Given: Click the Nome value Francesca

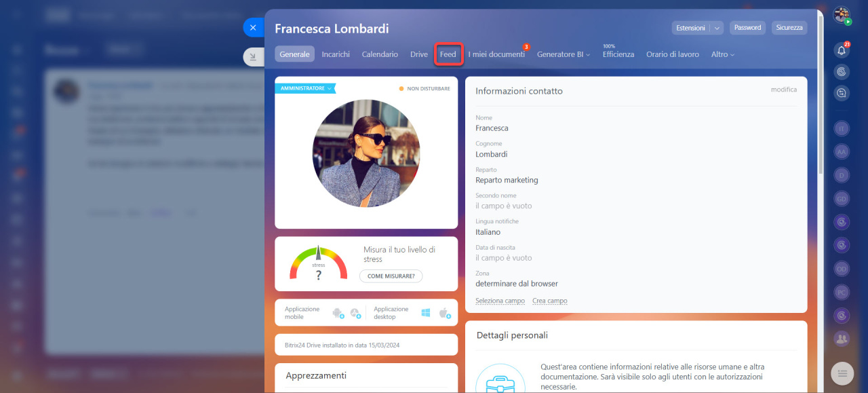Looking at the screenshot, I should point(492,128).
